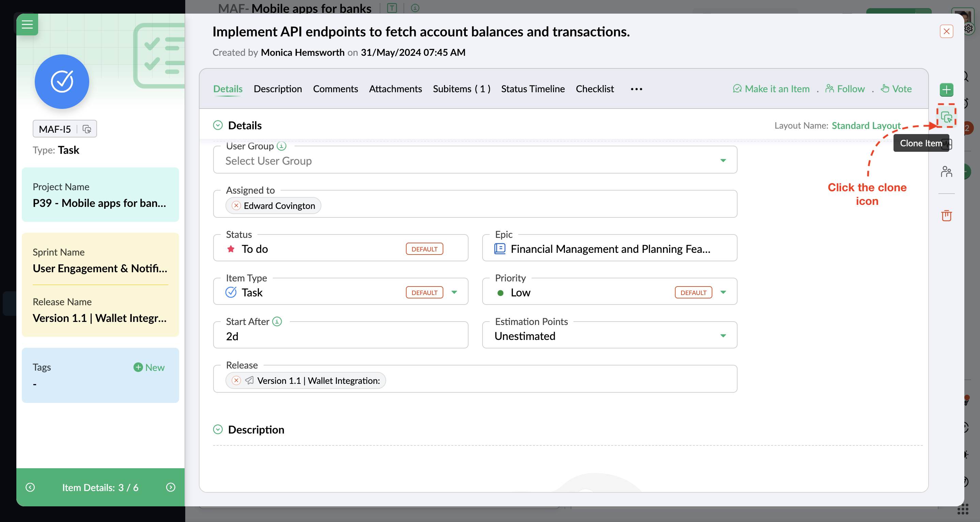Click the Epic book icon
This screenshot has height=522, width=980.
pos(500,249)
